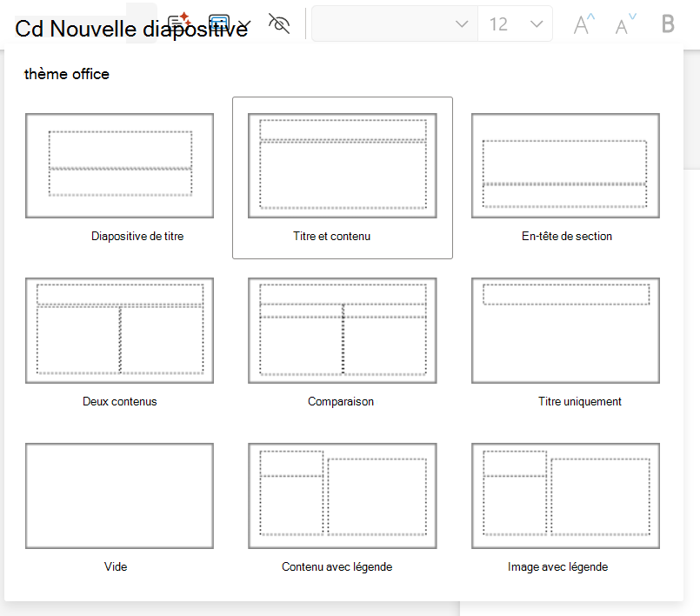Screen dimensions: 700x616
Task: Pick the Image avec légende layout thumbnail
Action: tap(565, 496)
